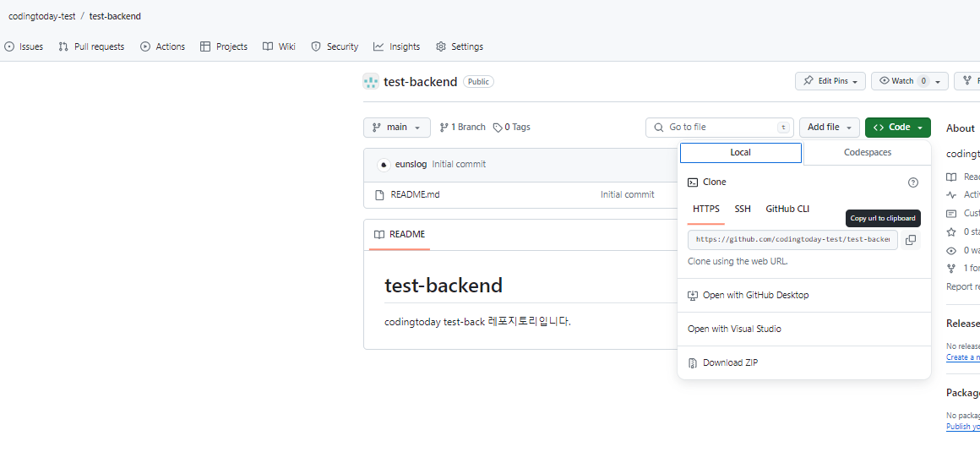Select the HTTPS clone option
The height and width of the screenshot is (452, 980).
click(x=706, y=209)
